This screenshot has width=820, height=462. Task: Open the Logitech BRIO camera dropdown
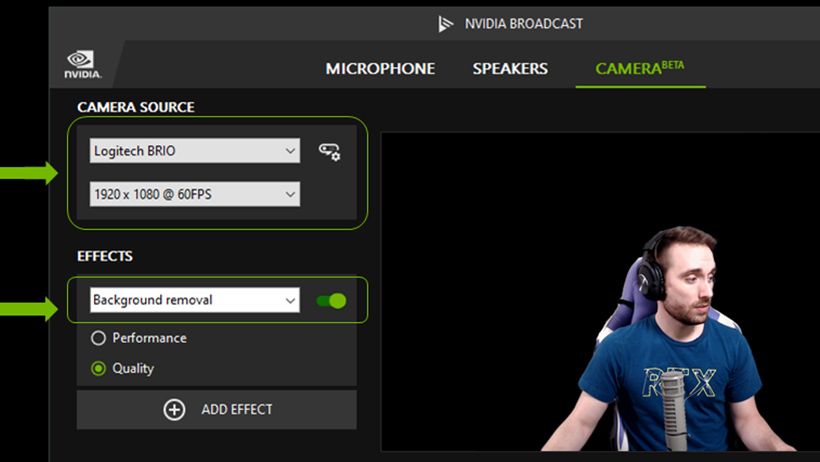pos(195,151)
